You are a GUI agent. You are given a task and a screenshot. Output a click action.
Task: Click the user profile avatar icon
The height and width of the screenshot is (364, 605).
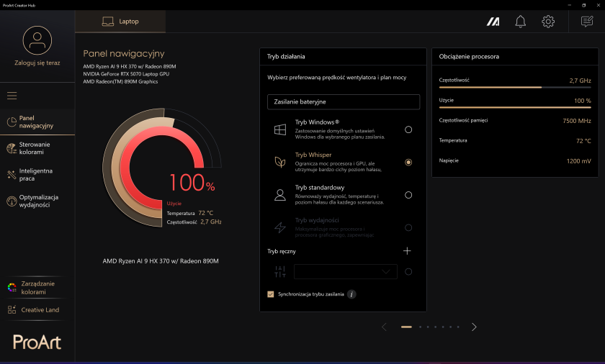[x=37, y=40]
